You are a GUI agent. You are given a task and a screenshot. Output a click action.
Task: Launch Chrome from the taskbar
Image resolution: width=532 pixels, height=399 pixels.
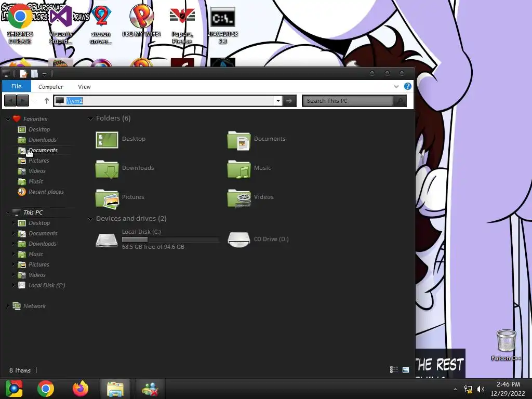(46, 389)
